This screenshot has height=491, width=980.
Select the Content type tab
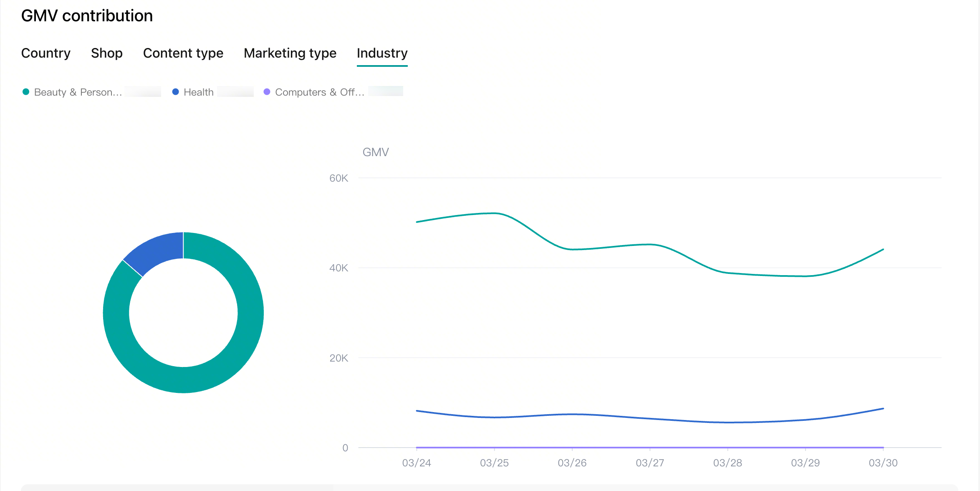coord(183,53)
